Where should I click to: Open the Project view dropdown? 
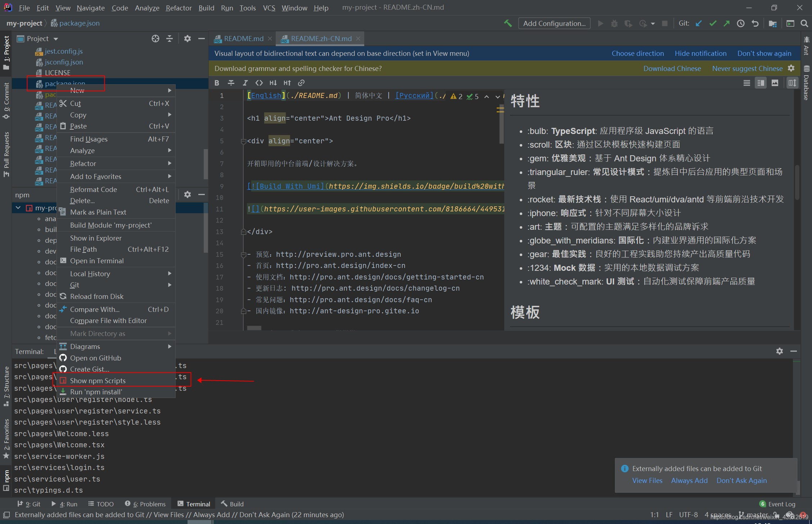pyautogui.click(x=55, y=39)
